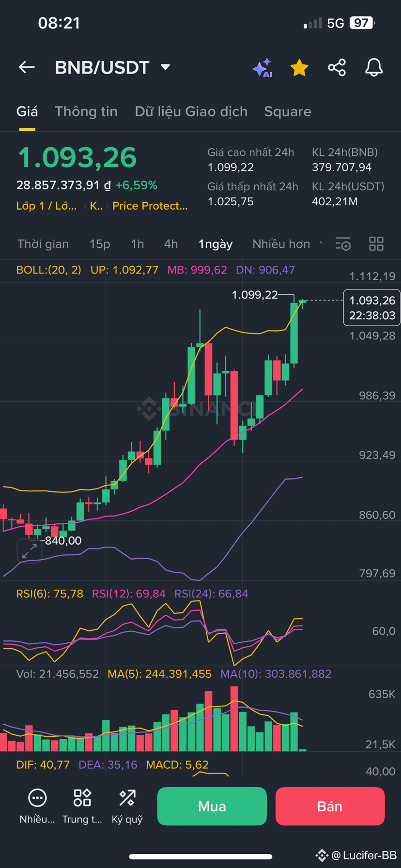Tap the 28.857.373,91 ₫ converted price
The height and width of the screenshot is (868, 401).
pos(63,185)
